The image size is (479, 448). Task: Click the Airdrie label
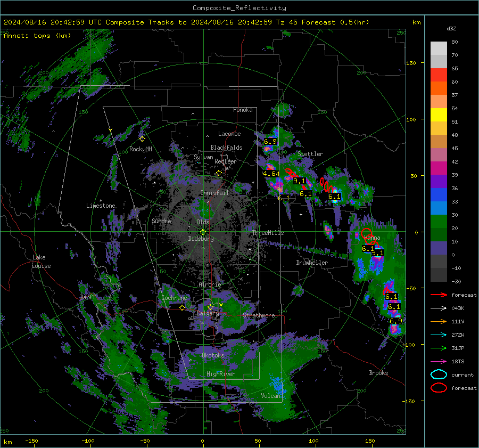click(x=210, y=284)
